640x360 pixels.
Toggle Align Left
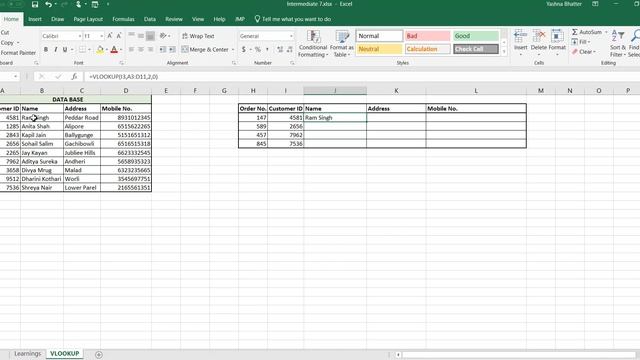pyautogui.click(x=131, y=49)
